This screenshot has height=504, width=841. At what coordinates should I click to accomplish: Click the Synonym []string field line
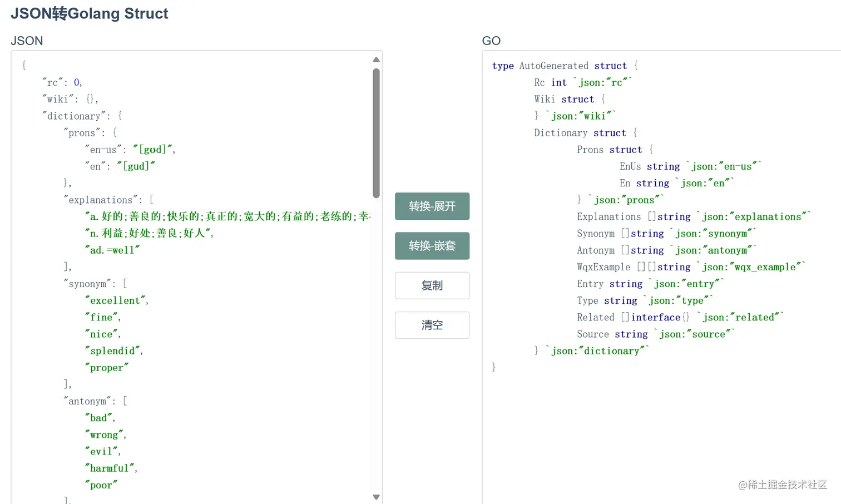(666, 233)
